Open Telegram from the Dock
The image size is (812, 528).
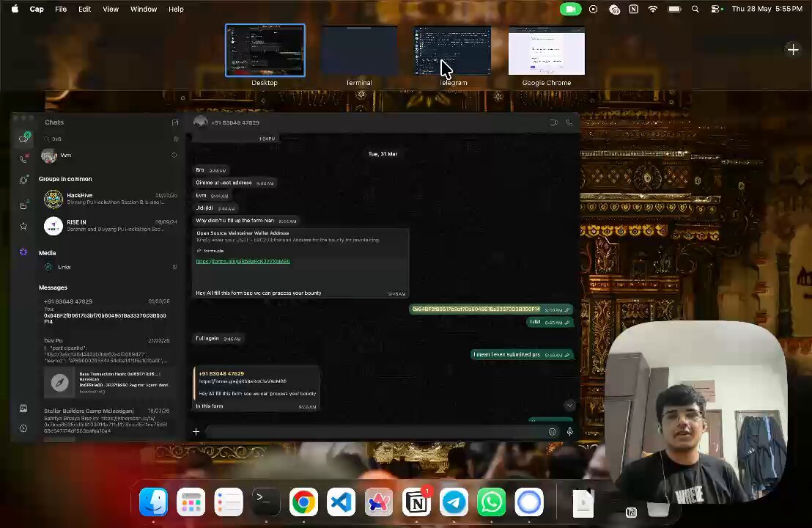pyautogui.click(x=454, y=502)
